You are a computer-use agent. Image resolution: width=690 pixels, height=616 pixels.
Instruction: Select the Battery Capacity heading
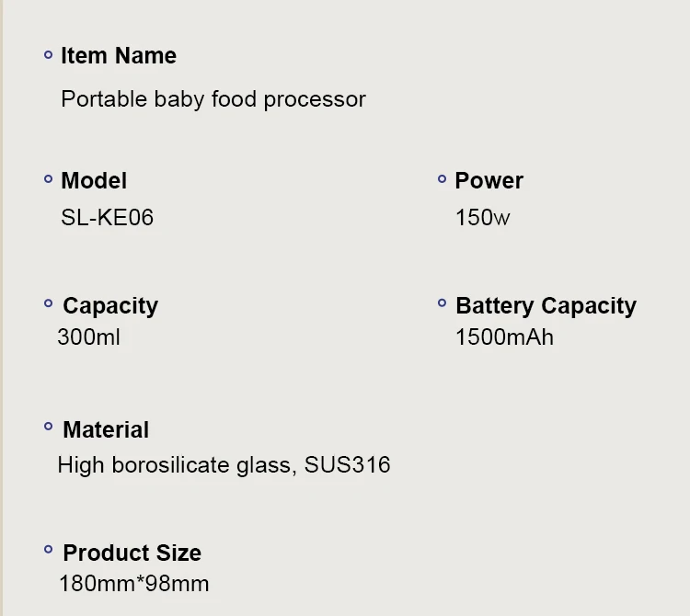[546, 306]
